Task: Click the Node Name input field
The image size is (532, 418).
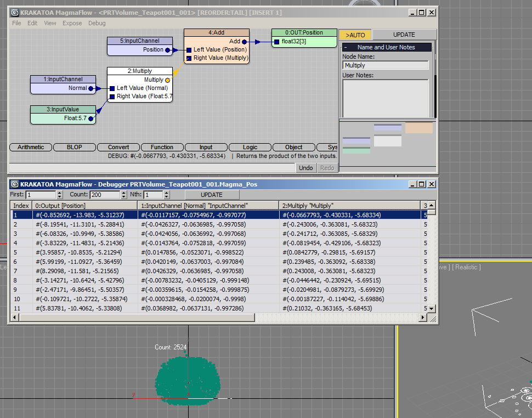Action: click(385, 64)
